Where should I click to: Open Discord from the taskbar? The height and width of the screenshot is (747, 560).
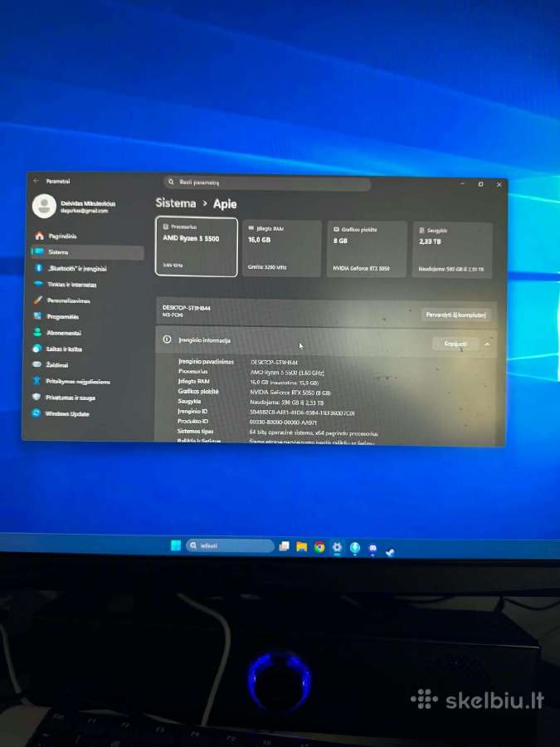point(373,549)
